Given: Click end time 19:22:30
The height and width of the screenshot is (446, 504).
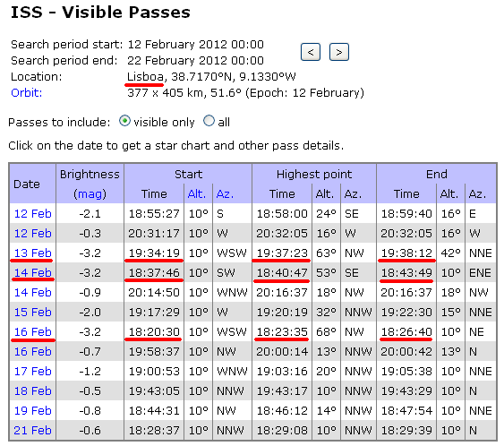Looking at the screenshot, I should point(406,313).
